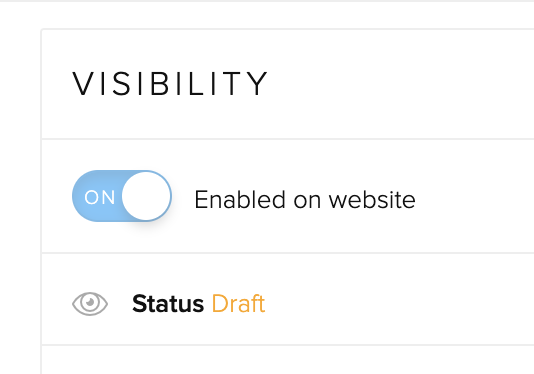The width and height of the screenshot is (534, 374).
Task: Click the blank row beneath Status Draft
Action: click(x=287, y=360)
